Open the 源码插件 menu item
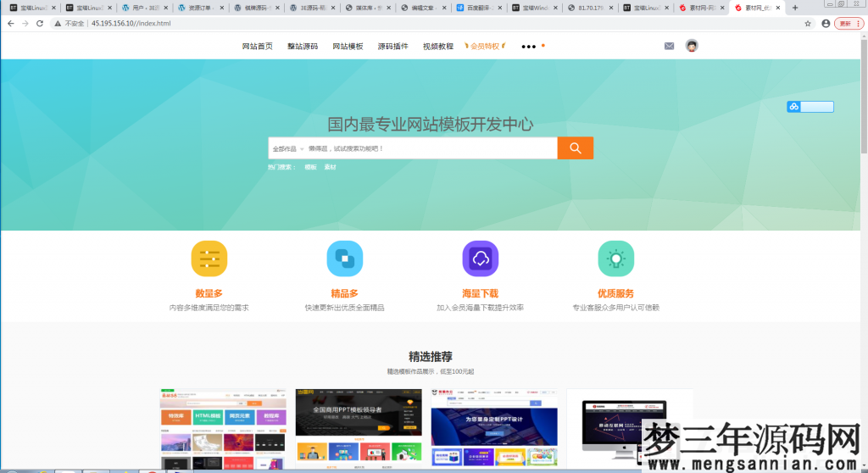Viewport: 868px width, 473px height. (393, 47)
